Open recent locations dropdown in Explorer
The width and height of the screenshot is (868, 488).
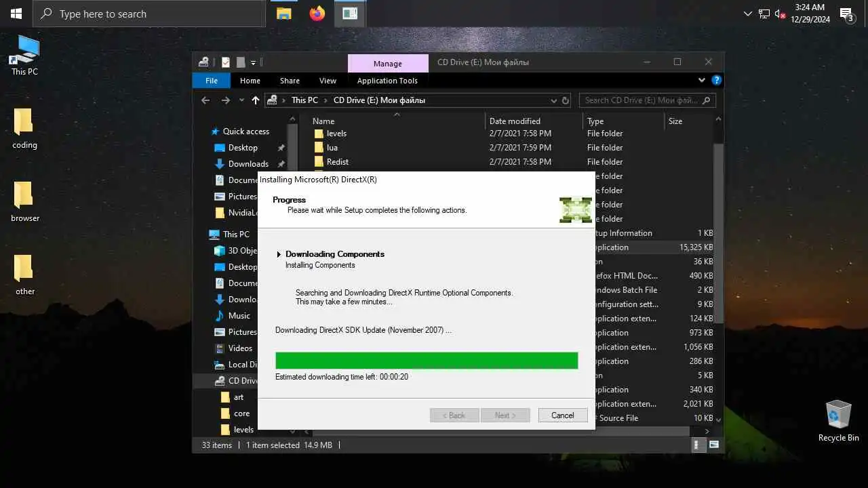pos(241,100)
